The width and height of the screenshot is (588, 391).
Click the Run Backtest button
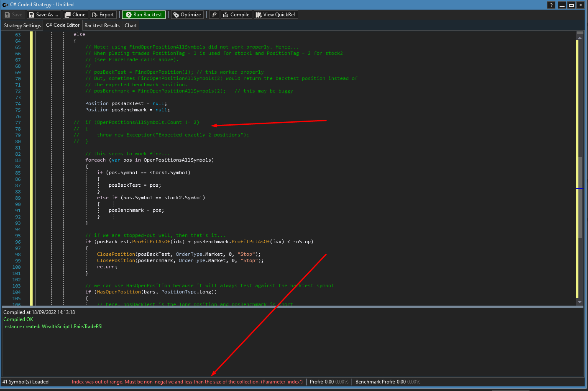pyautogui.click(x=143, y=15)
